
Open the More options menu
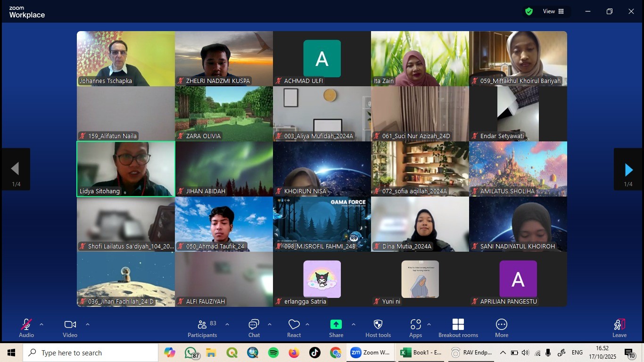[501, 328]
